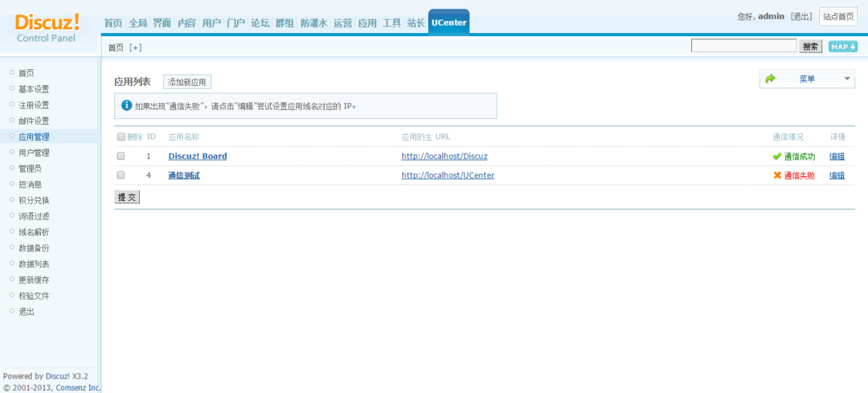Select 积分兑换 in the left sidebar
Image resolution: width=868 pixels, height=393 pixels.
click(x=34, y=200)
